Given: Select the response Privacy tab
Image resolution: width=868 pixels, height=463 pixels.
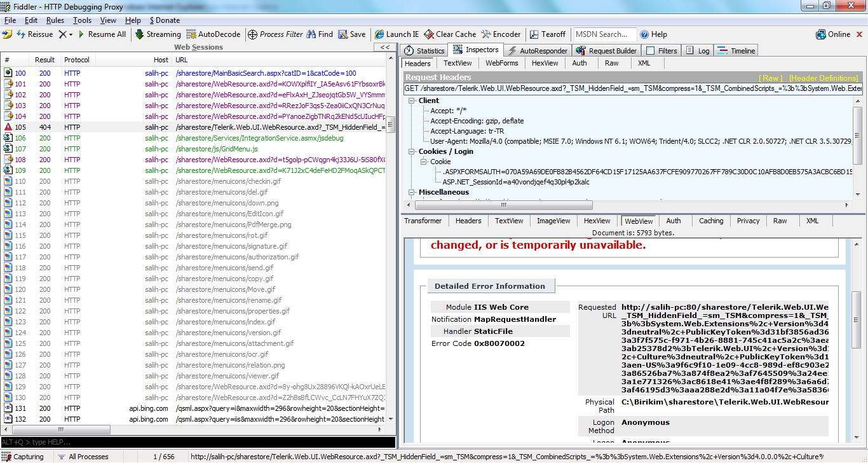Looking at the screenshot, I should click(748, 221).
